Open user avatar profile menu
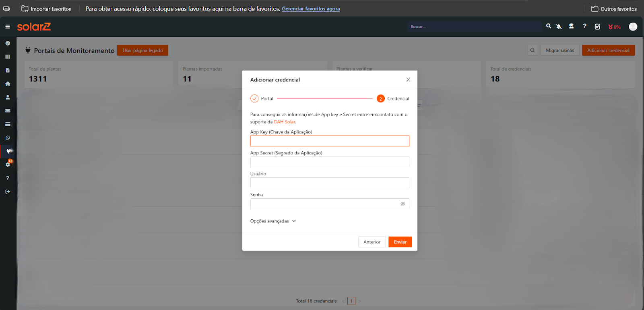 pos(633,27)
